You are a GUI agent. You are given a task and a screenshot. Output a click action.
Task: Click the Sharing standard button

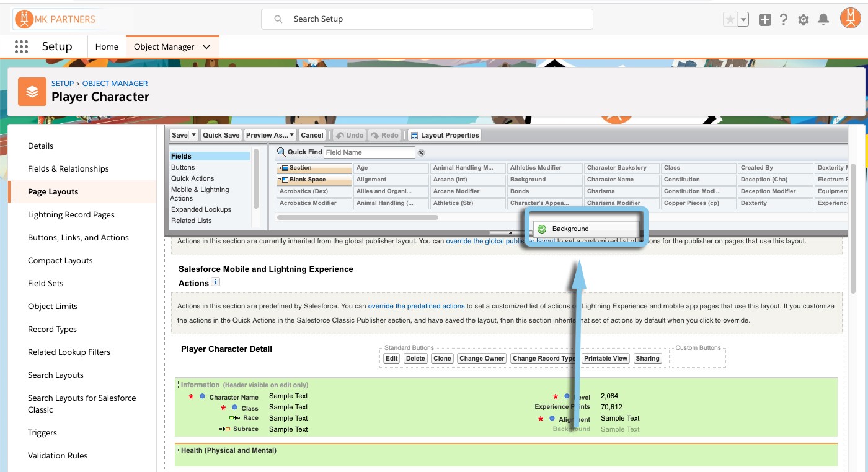pyautogui.click(x=647, y=358)
